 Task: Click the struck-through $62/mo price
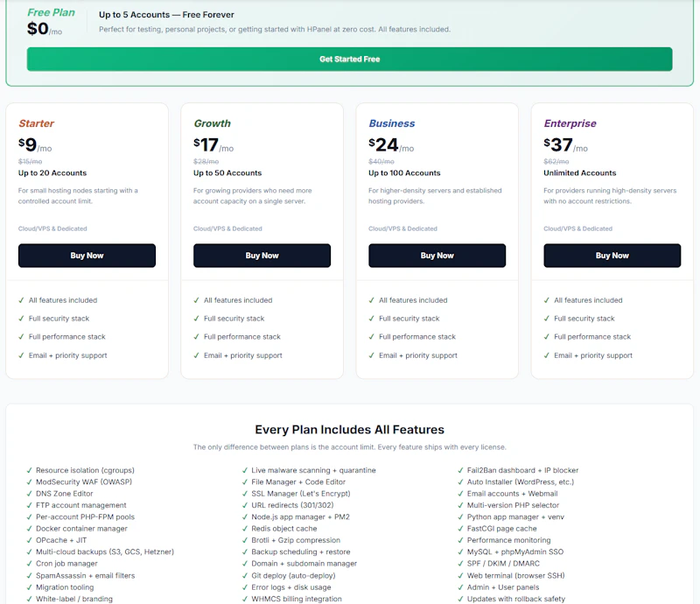point(556,161)
